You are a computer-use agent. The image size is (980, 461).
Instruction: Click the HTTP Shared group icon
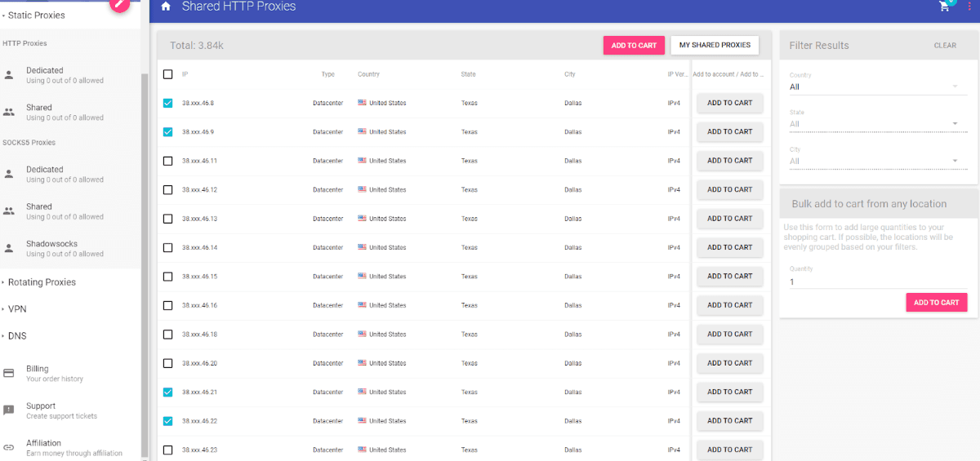[9, 112]
